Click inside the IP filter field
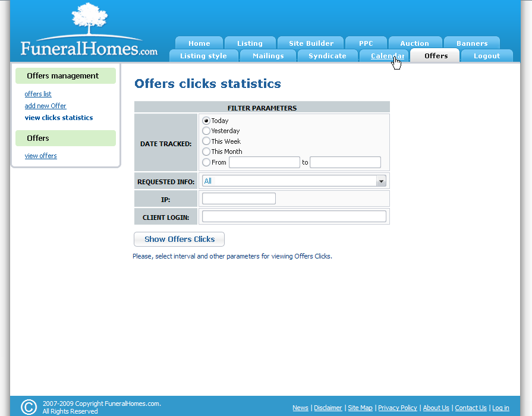Image resolution: width=532 pixels, height=416 pixels. [x=238, y=198]
